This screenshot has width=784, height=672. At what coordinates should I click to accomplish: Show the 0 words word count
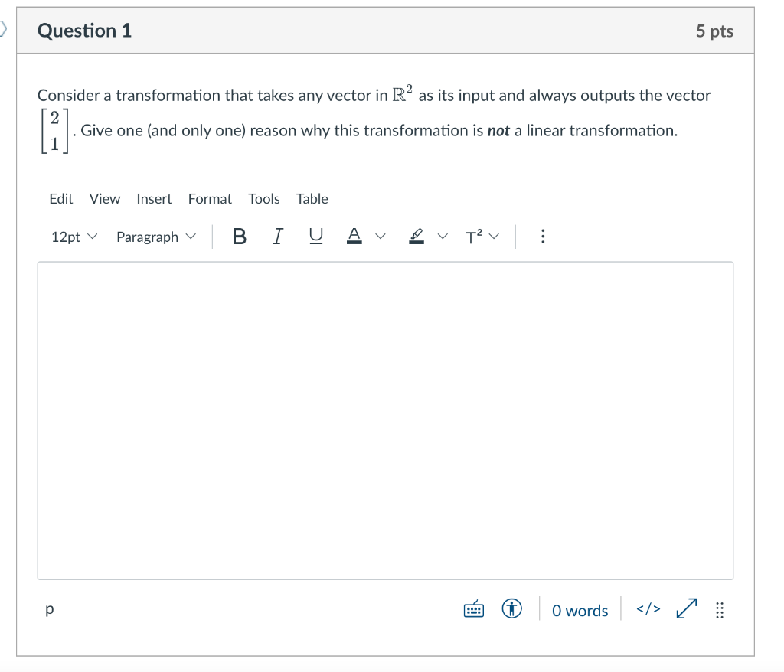[x=580, y=611]
